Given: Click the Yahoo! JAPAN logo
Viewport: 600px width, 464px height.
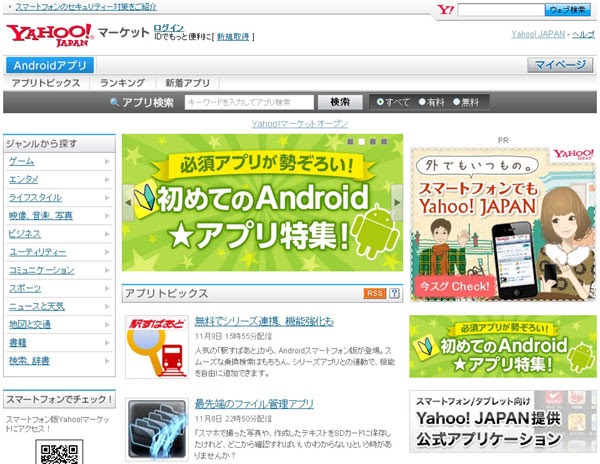Looking at the screenshot, I should tap(50, 35).
